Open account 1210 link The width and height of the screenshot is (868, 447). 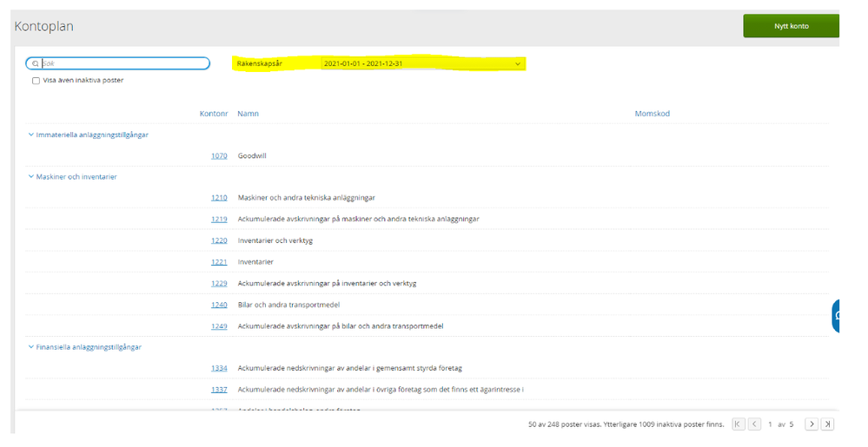(219, 198)
